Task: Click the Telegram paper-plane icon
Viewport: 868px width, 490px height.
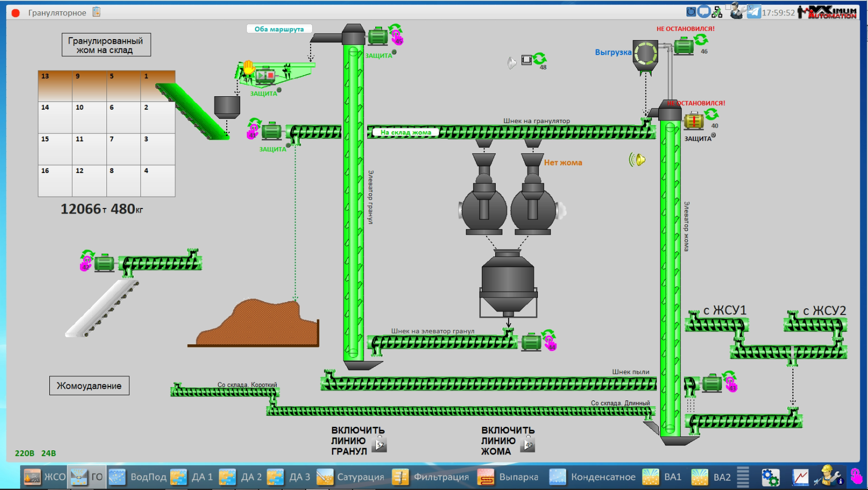Action: (x=753, y=11)
